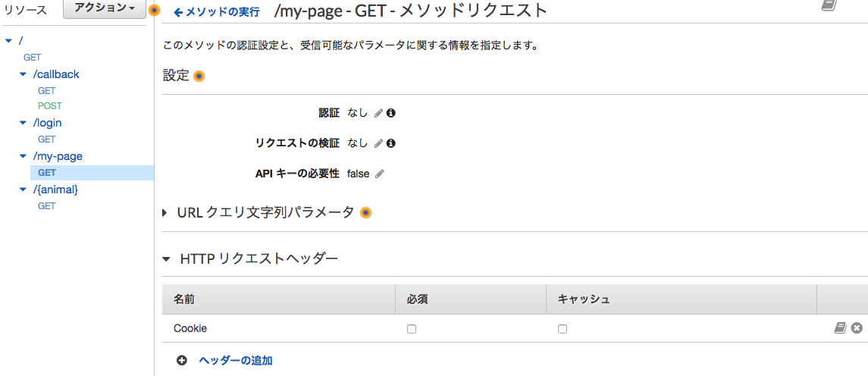Select POST method under /callback

50,106
